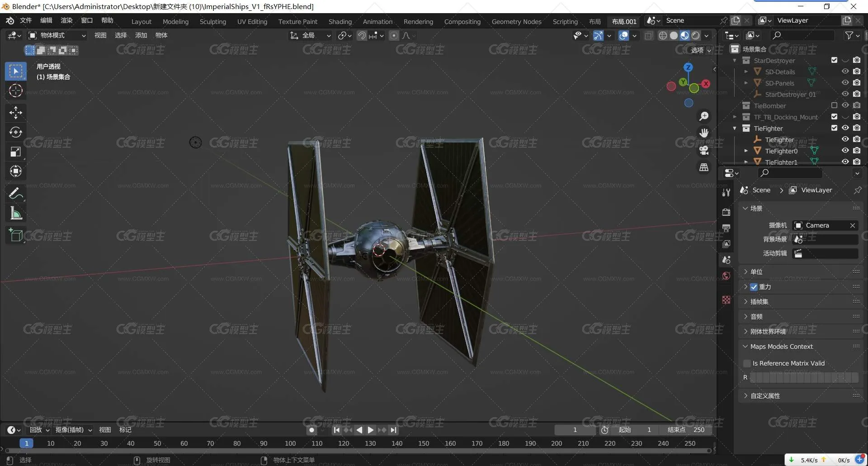Hide SD-Details in viewport
Screen dimensions: 868x466
pyautogui.click(x=845, y=71)
